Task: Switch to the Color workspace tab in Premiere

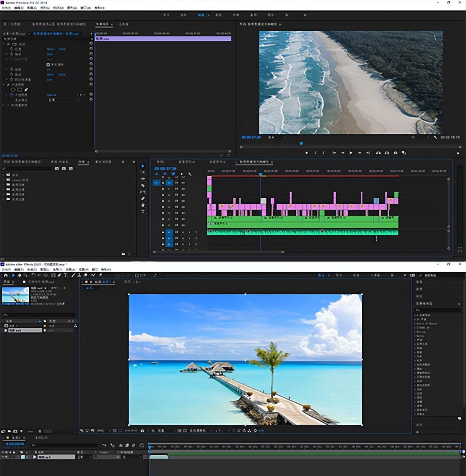Action: (x=218, y=15)
